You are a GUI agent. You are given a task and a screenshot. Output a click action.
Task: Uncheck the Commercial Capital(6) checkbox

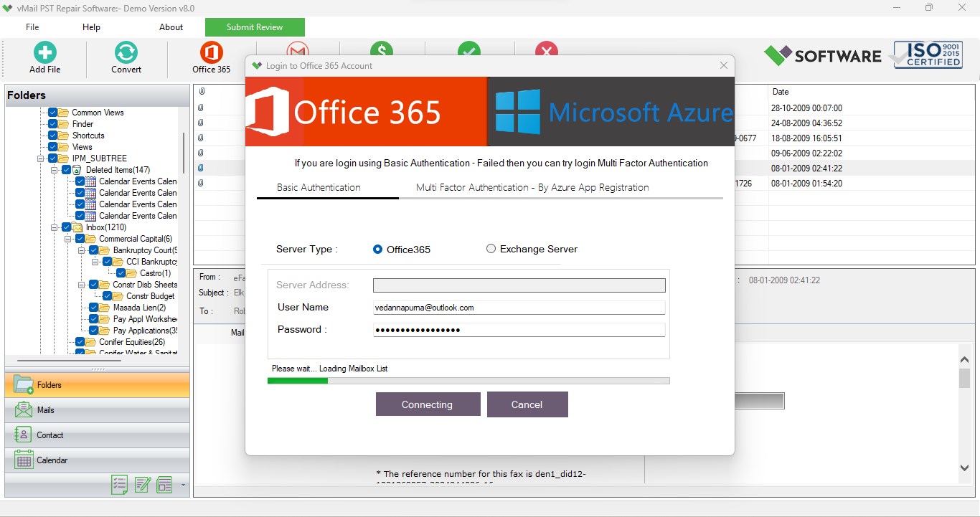click(80, 239)
